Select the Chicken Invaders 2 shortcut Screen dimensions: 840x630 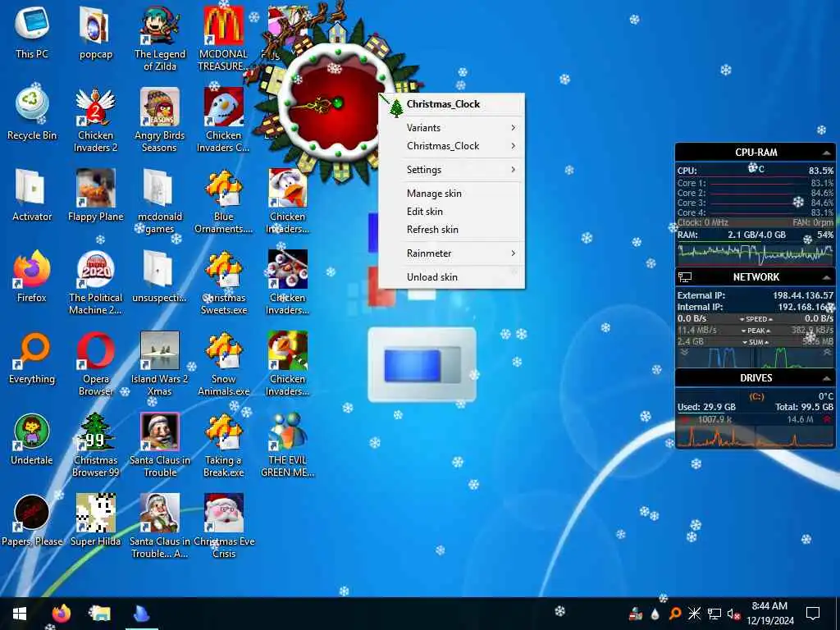click(x=95, y=120)
